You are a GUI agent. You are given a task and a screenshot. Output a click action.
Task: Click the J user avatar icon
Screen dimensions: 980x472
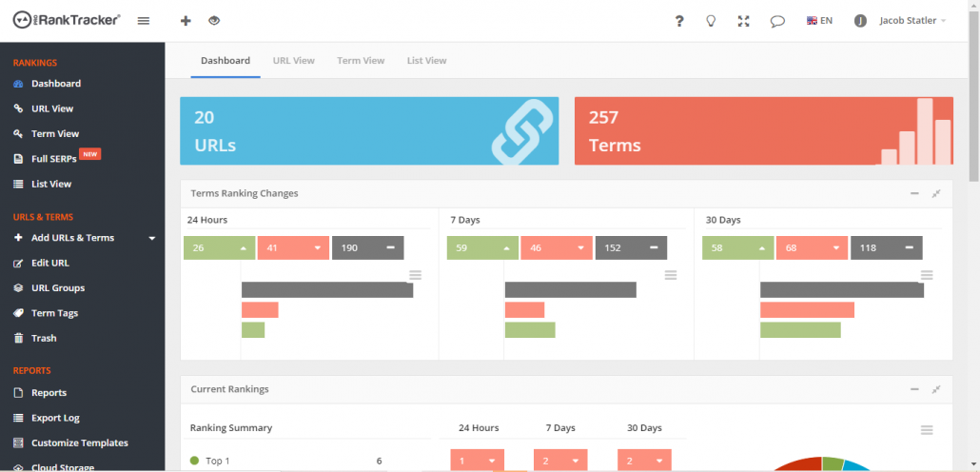861,21
